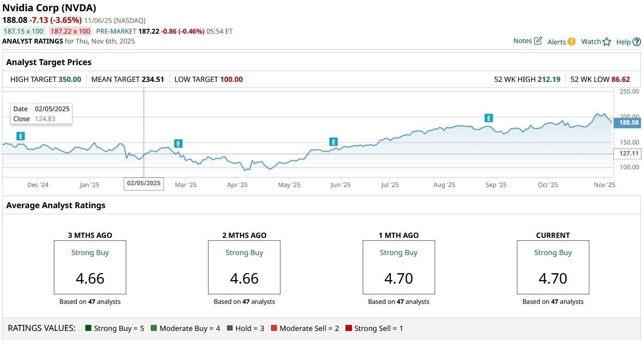This screenshot has width=644, height=343.
Task: Select the earnings marker near Jun '25
Action: click(x=333, y=142)
